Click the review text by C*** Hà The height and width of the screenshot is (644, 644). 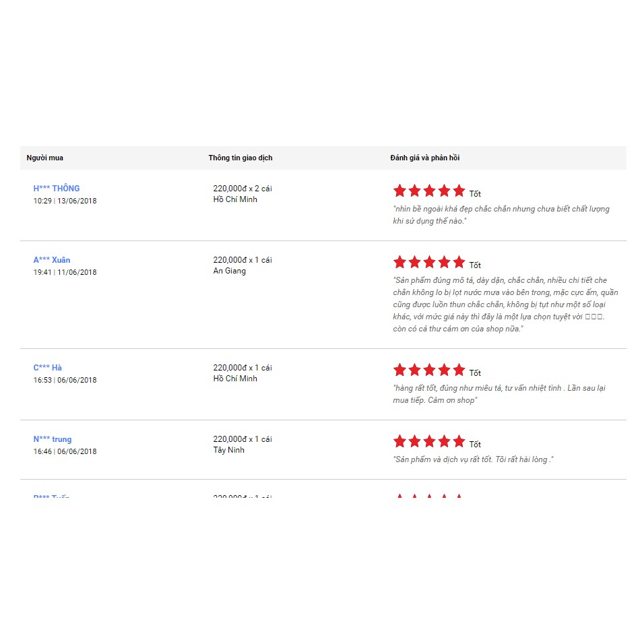tap(498, 394)
